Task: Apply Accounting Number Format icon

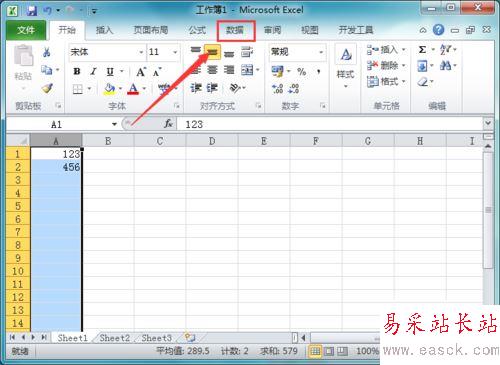Action: pyautogui.click(x=277, y=71)
